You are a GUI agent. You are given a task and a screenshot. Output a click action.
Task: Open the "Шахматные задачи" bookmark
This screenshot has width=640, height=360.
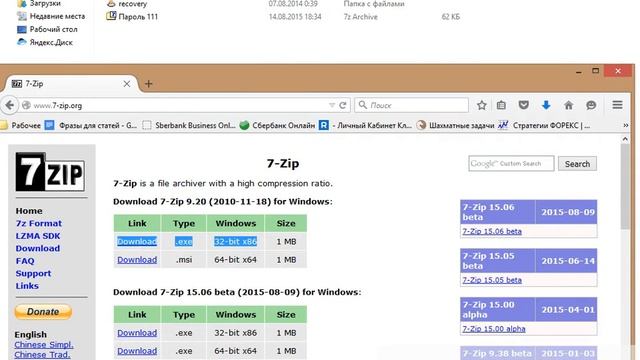455,125
